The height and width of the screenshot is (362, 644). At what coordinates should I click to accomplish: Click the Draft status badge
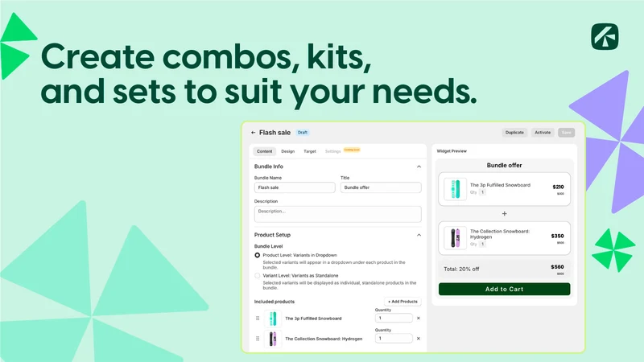[x=303, y=133]
